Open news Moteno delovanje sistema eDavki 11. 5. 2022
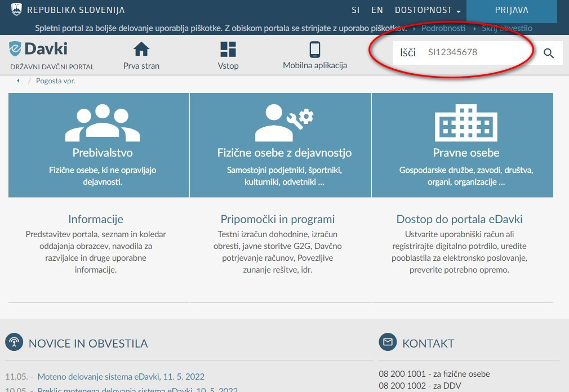The height and width of the screenshot is (392, 569). (x=121, y=377)
